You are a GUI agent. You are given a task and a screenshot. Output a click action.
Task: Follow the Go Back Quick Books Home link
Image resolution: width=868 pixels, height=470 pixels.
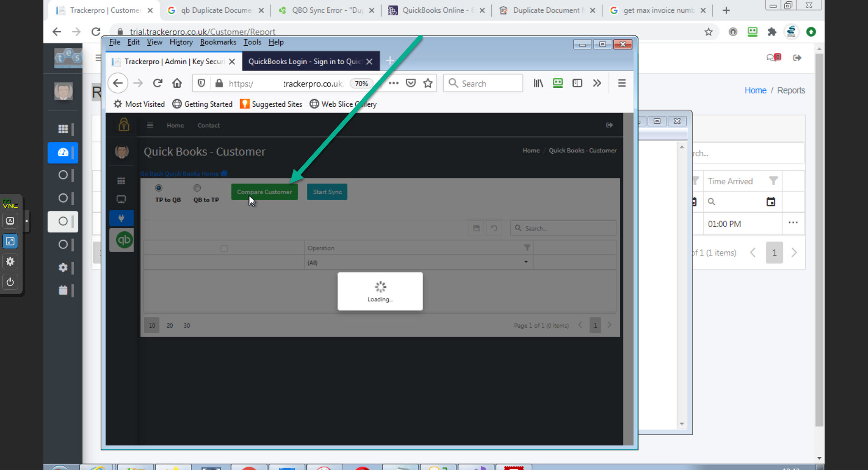tap(184, 174)
